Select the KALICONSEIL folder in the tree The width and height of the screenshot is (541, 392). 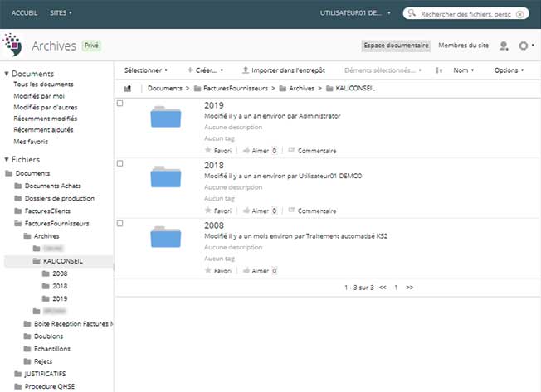coord(63,261)
